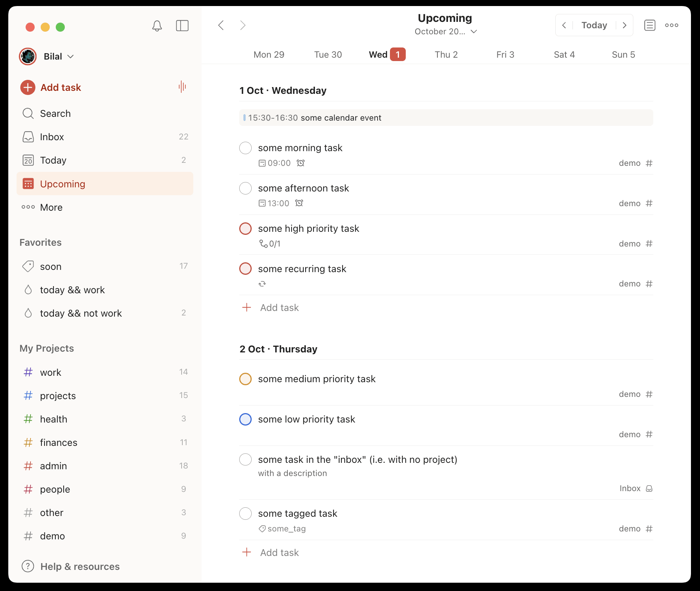The image size is (700, 591).
Task: Open Inbox in the sidebar
Action: tap(52, 137)
